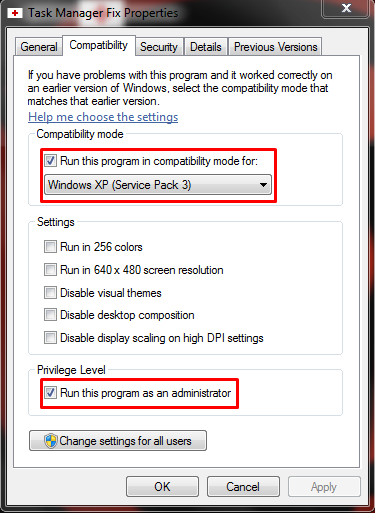Click the compatibility mode dropdown arrow
375x513 pixels.
click(263, 185)
